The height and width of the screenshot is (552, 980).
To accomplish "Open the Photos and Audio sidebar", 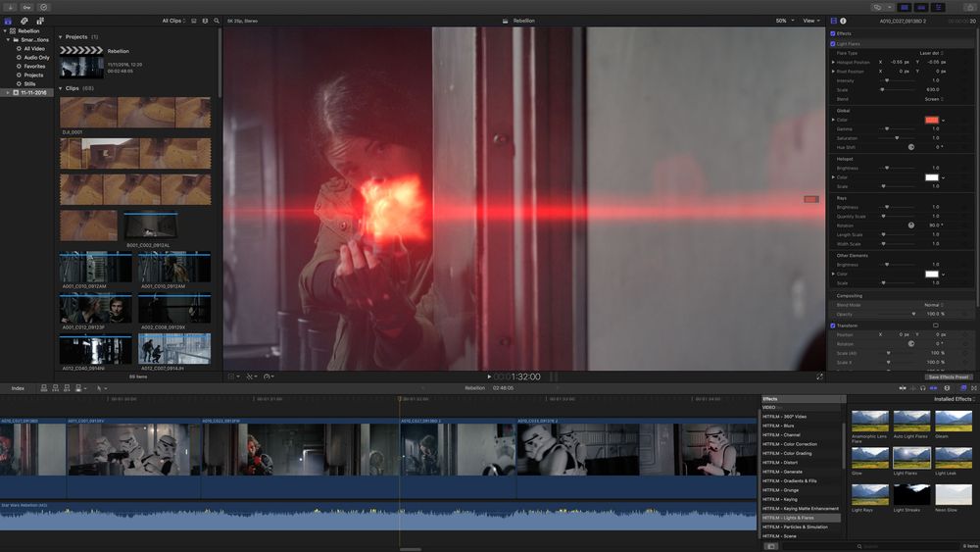I will click(x=24, y=21).
